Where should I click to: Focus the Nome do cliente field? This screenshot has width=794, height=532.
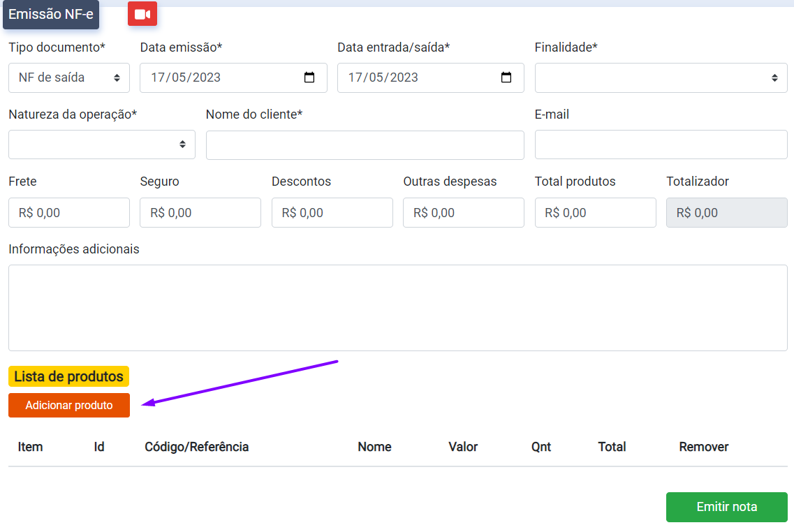(365, 145)
